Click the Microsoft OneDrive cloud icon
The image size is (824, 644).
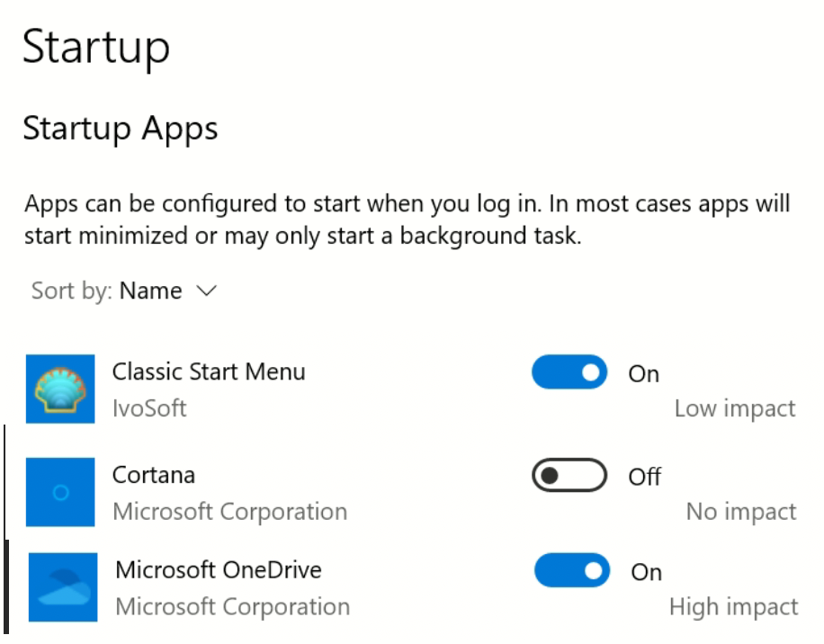pos(62,587)
